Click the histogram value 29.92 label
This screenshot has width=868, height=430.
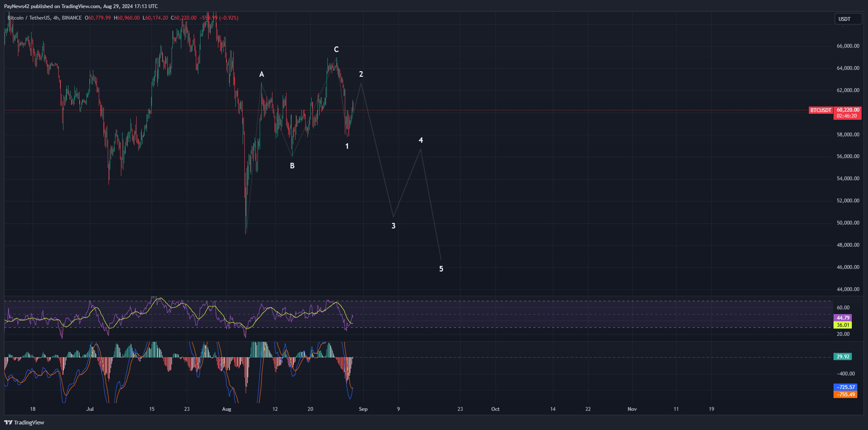842,357
